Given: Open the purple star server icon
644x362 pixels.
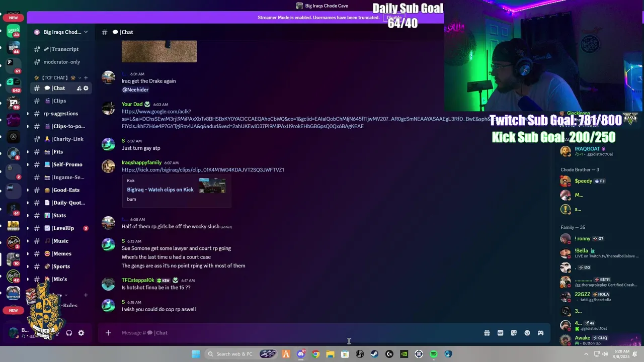Looking at the screenshot, I should 14,120.
